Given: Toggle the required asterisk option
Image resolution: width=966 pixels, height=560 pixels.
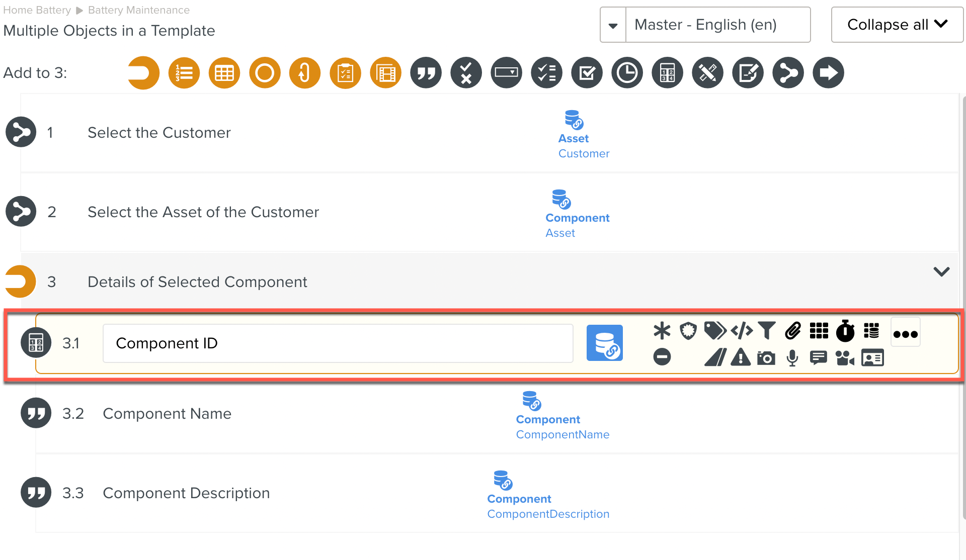Looking at the screenshot, I should click(x=662, y=331).
